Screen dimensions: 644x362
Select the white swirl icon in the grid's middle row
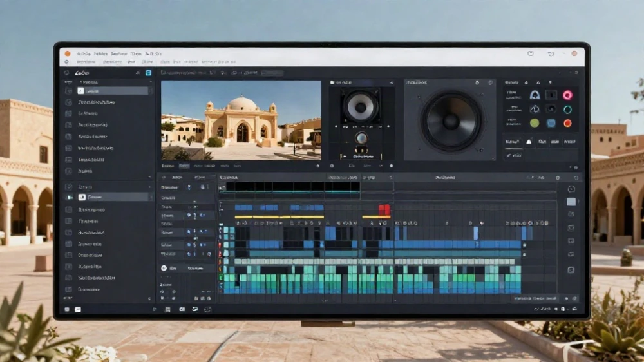535,110
